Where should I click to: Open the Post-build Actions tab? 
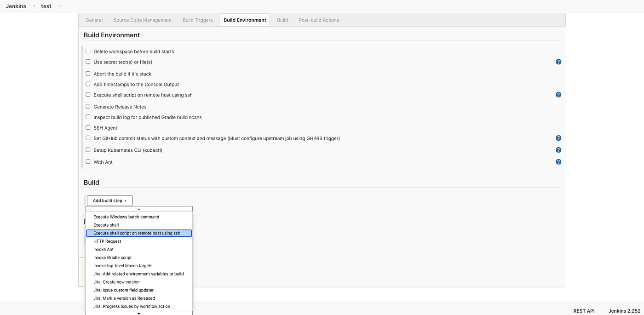point(319,20)
